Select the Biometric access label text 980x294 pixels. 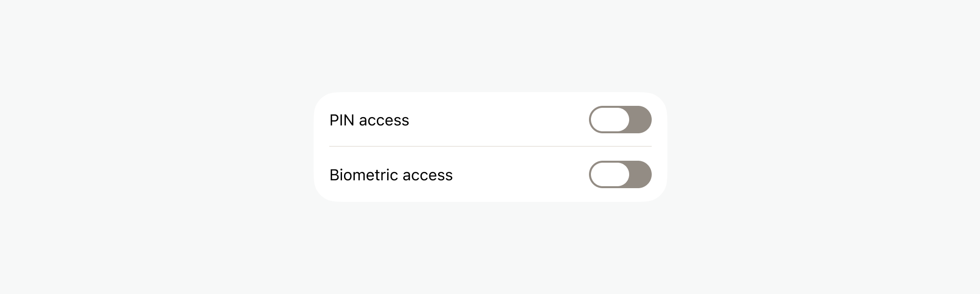(391, 174)
